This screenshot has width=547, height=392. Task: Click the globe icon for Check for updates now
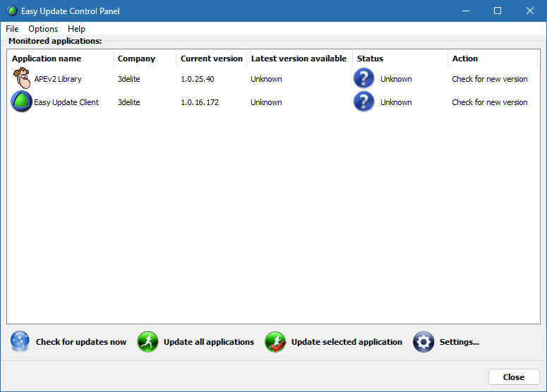click(20, 341)
